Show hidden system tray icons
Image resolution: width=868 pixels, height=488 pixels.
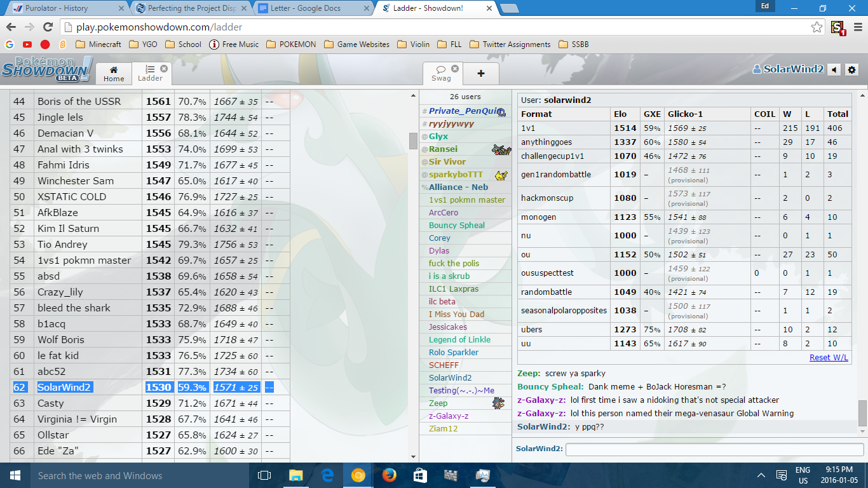point(761,475)
